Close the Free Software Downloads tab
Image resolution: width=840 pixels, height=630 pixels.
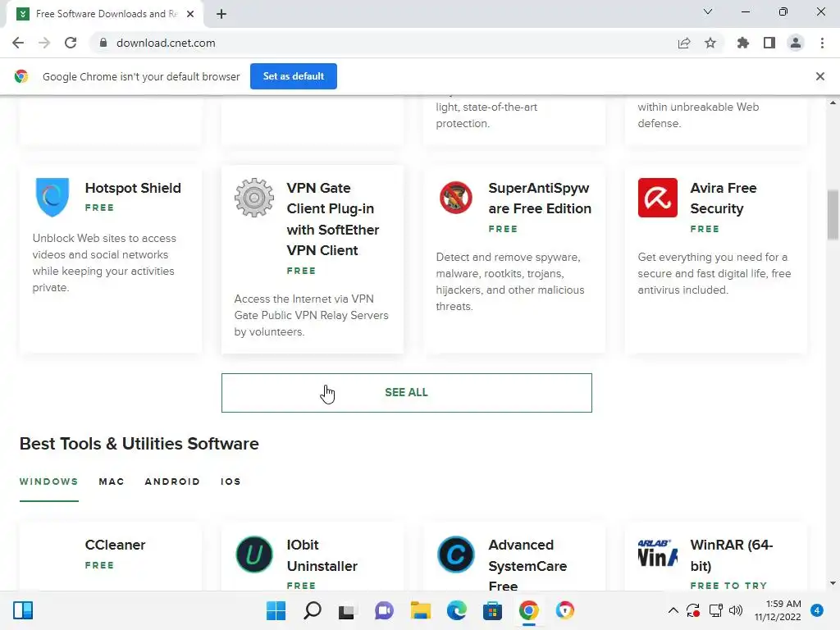click(190, 14)
